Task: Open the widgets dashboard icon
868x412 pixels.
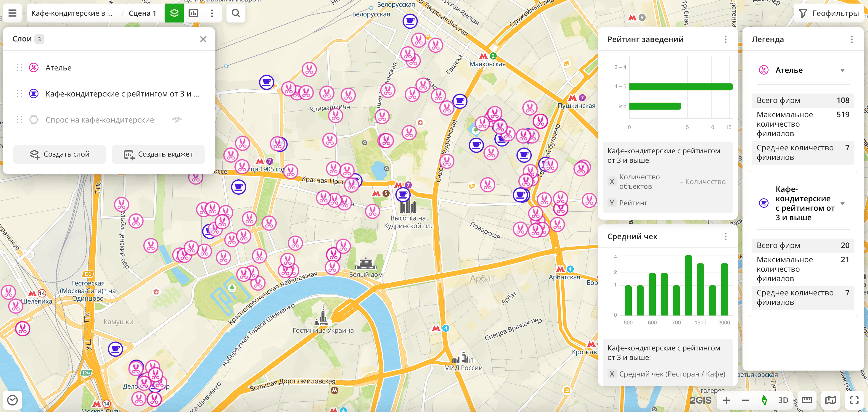Action: click(x=193, y=13)
